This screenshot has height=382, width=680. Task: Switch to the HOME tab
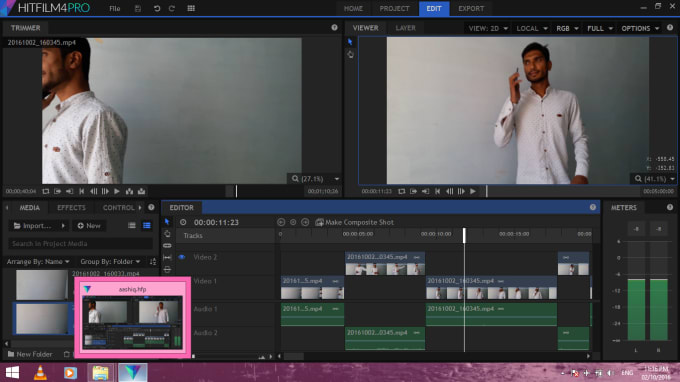point(353,9)
